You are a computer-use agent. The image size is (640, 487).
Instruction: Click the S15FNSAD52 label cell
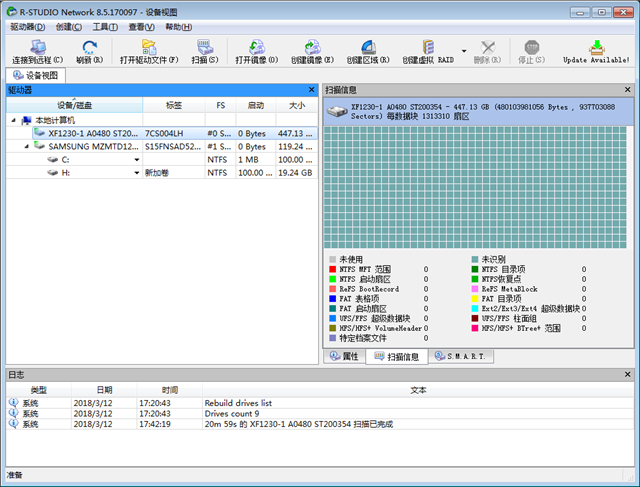point(173,146)
